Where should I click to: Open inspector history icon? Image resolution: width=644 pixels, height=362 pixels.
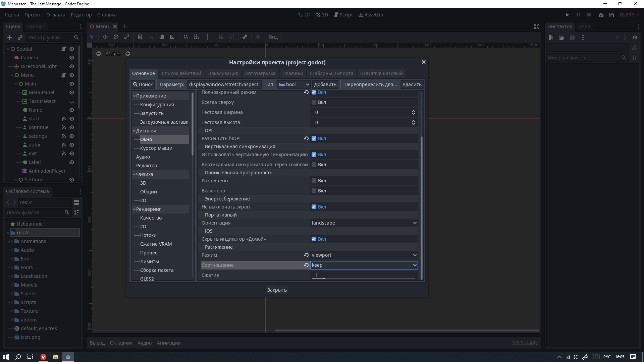(635, 38)
